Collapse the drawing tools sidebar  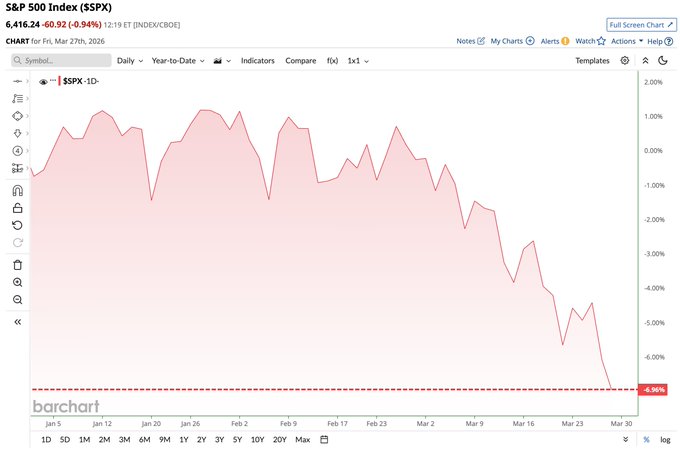(17, 322)
